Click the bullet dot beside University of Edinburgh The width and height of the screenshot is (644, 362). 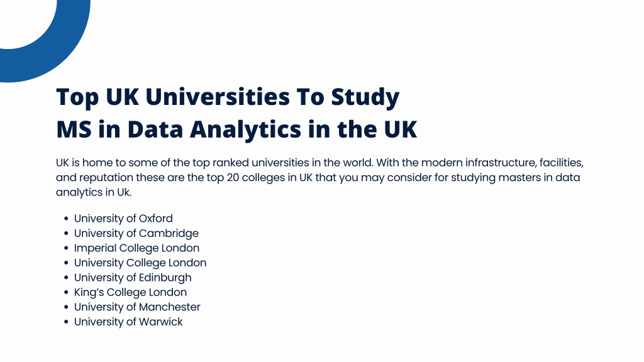pyautogui.click(x=66, y=278)
